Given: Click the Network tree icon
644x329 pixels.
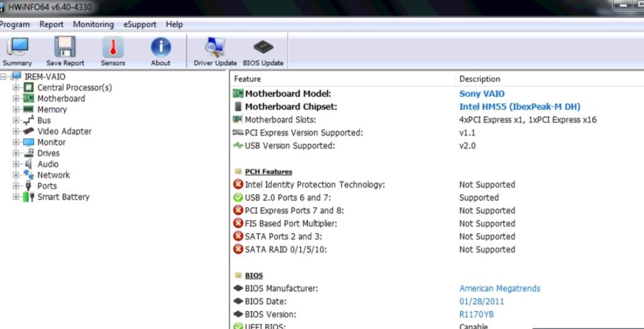Looking at the screenshot, I should 29,175.
